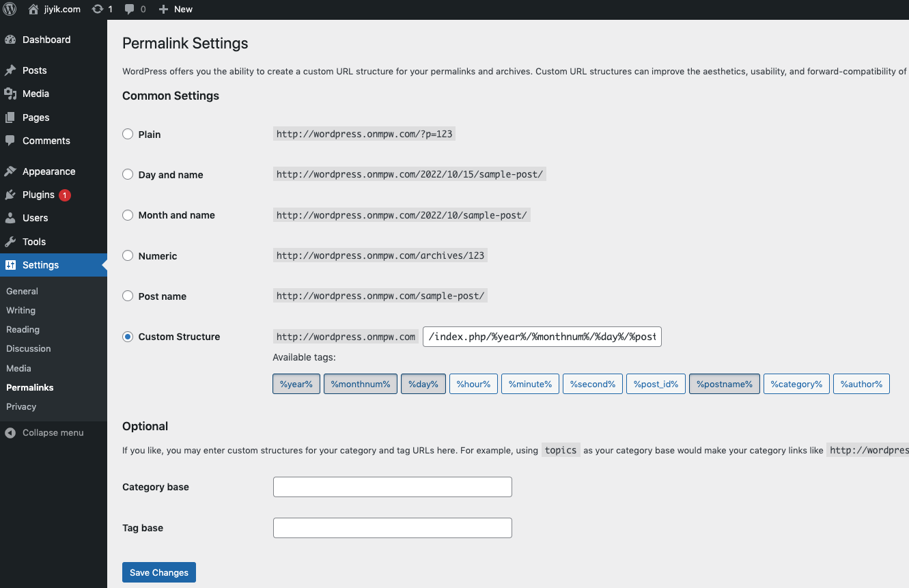Open the Users menu label
This screenshot has height=588, width=909.
click(x=36, y=218)
